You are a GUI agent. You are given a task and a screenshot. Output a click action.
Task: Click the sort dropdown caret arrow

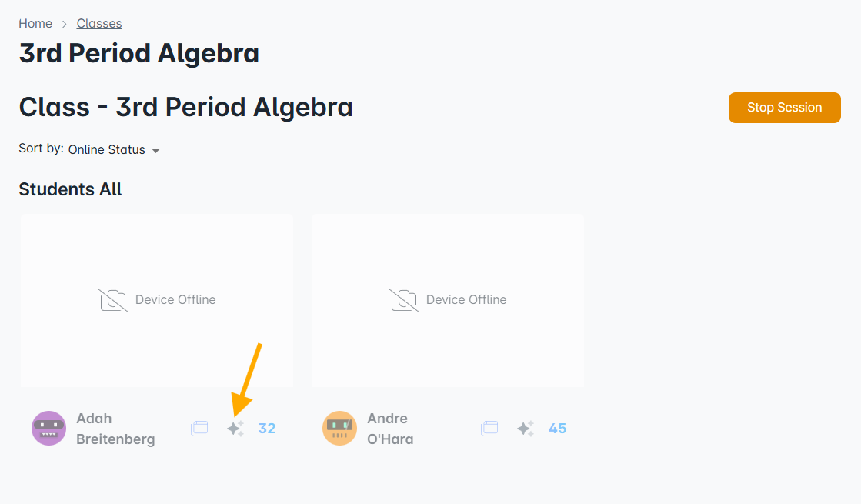pyautogui.click(x=156, y=151)
